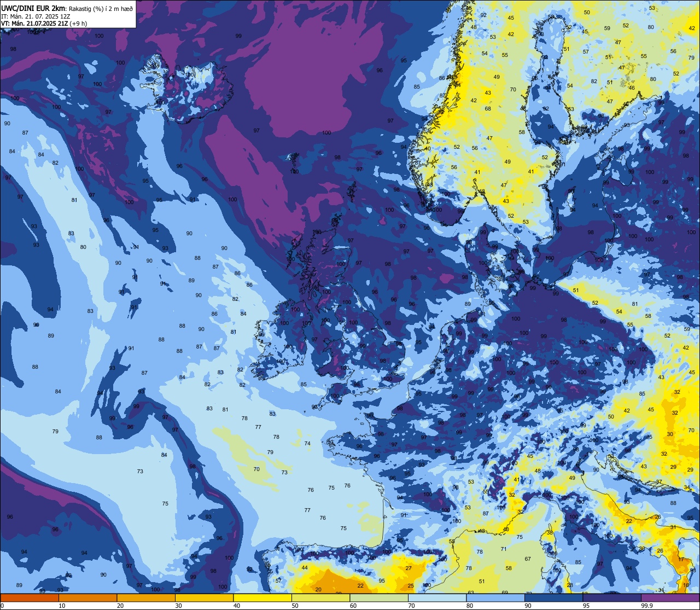The height and width of the screenshot is (610, 700).
Task: Click the 'IT: Mán. 21. 07. 2025 12Z' line
Action: [36, 16]
